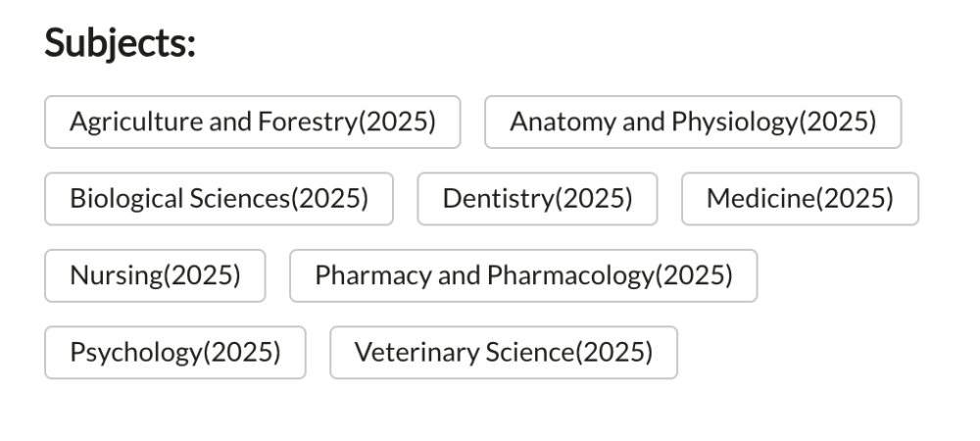
Task: View Agriculture and Forestry rankings for 2025
Action: [x=252, y=122]
